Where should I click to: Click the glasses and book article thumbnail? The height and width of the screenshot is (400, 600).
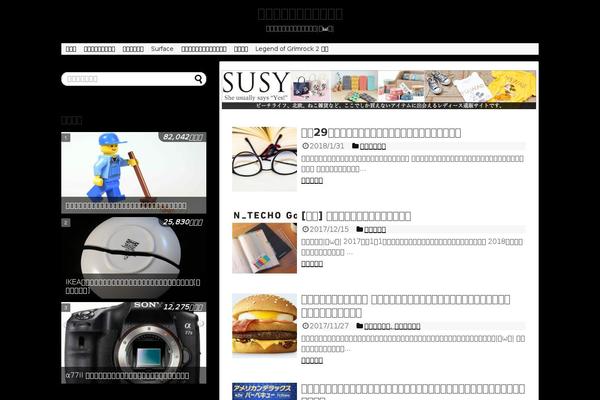264,159
